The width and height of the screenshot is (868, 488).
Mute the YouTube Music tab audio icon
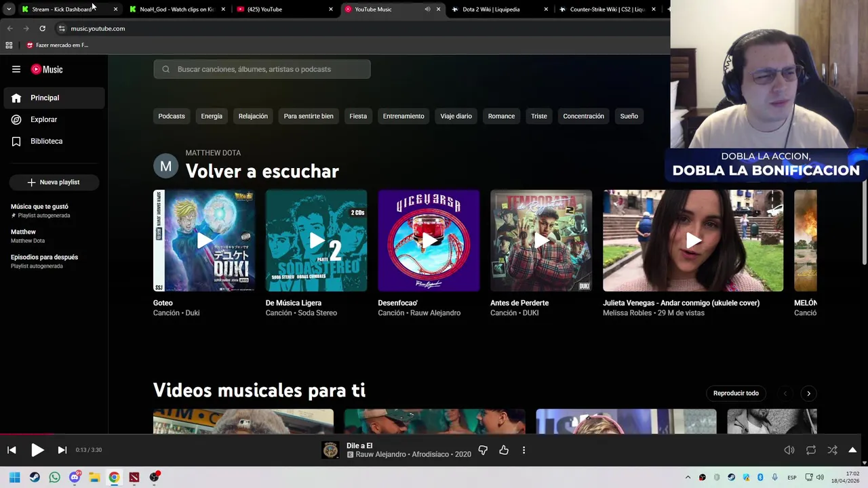[427, 9]
